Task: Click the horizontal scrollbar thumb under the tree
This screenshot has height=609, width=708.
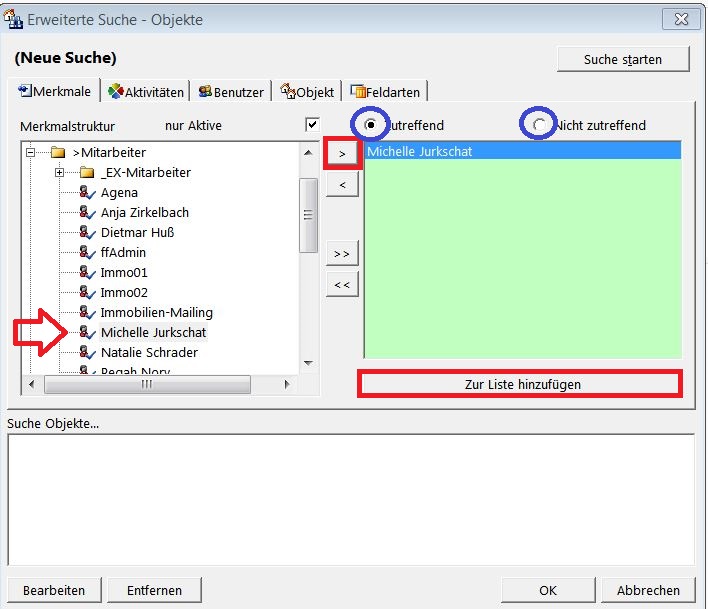Action: pyautogui.click(x=146, y=384)
